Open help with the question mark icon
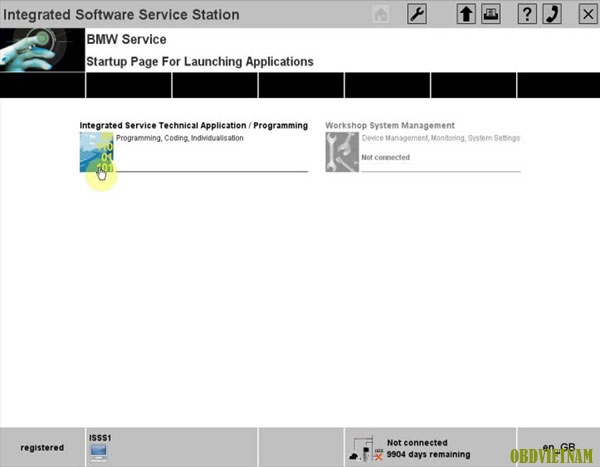Viewport: 600px width, 467px height. click(527, 15)
